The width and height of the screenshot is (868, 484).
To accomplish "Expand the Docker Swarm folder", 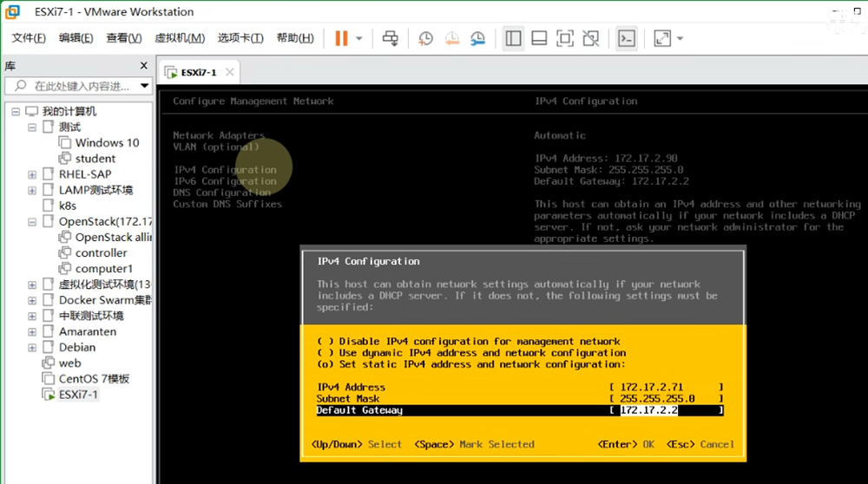I will pos(32,300).
